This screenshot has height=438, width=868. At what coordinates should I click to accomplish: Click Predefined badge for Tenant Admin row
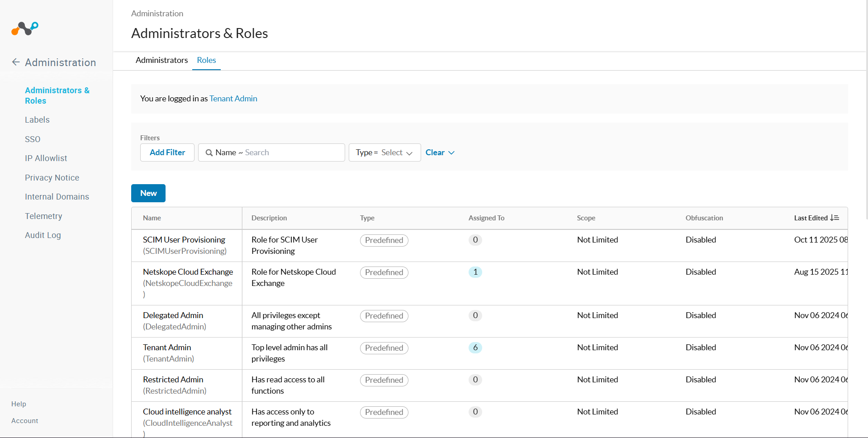coord(384,348)
